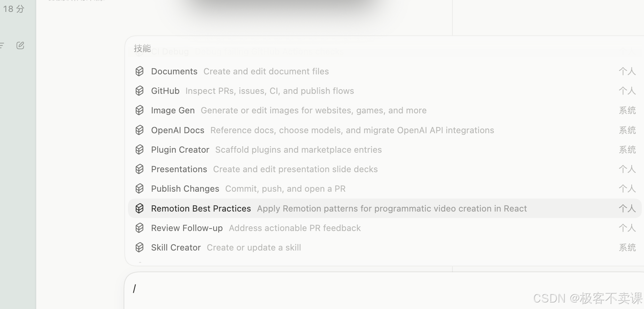
Task: Start a new chat with the compose icon
Action: (x=20, y=45)
